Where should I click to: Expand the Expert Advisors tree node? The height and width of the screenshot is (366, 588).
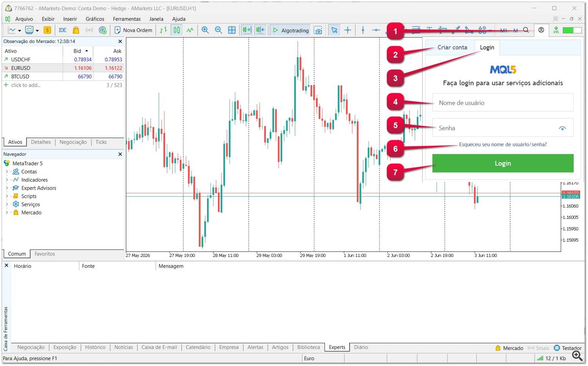point(7,188)
